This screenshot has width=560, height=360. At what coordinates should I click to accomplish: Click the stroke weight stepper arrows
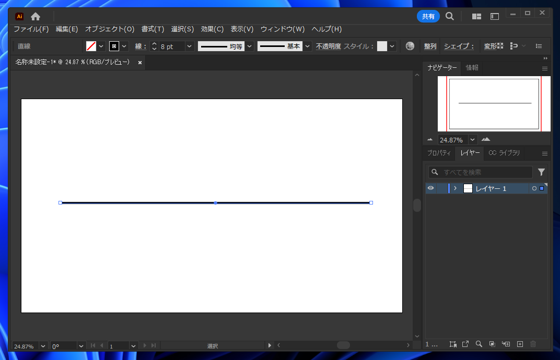[x=154, y=46]
